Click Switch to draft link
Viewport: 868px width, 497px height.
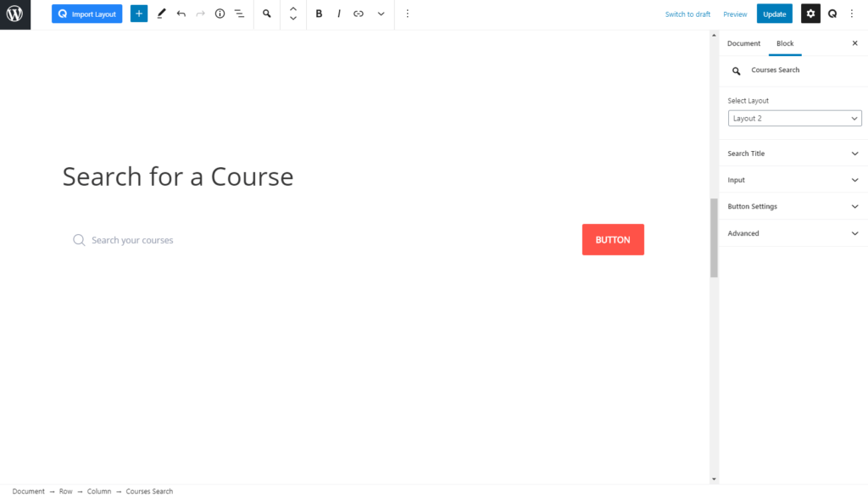point(687,14)
